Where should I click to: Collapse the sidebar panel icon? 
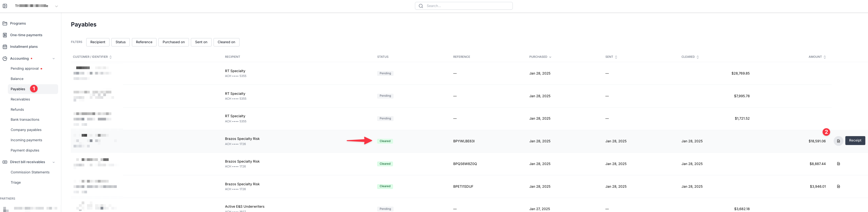[x=5, y=6]
